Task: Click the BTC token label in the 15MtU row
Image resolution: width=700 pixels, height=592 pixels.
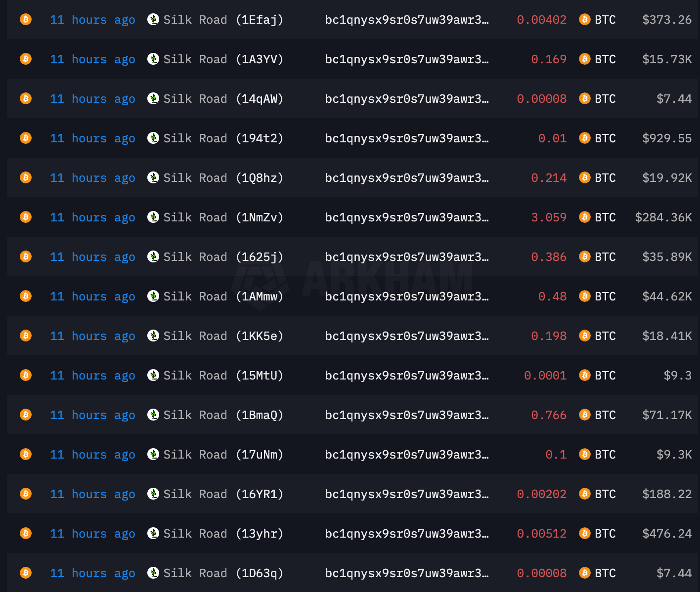Action: pyautogui.click(x=605, y=376)
